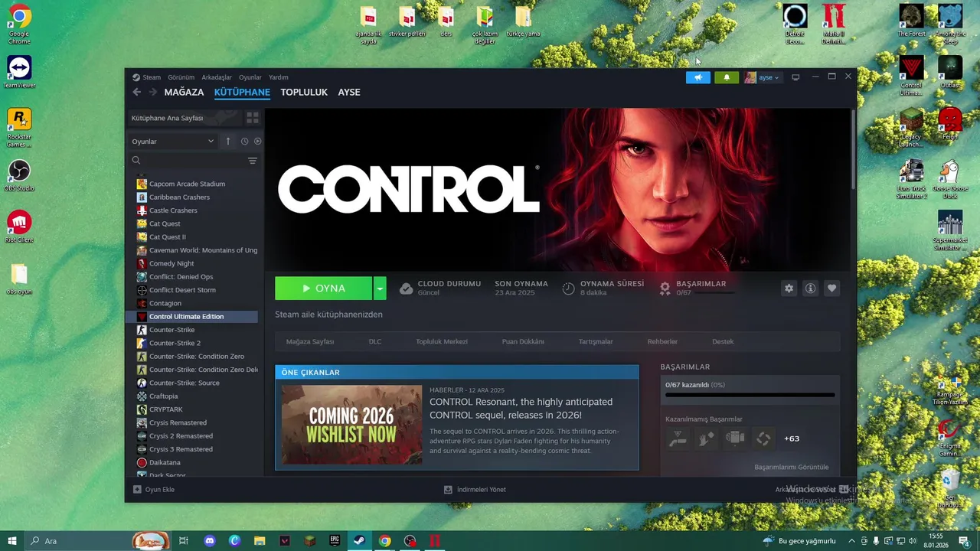
Task: Open the Steam announcements megaphone button
Action: tap(697, 77)
